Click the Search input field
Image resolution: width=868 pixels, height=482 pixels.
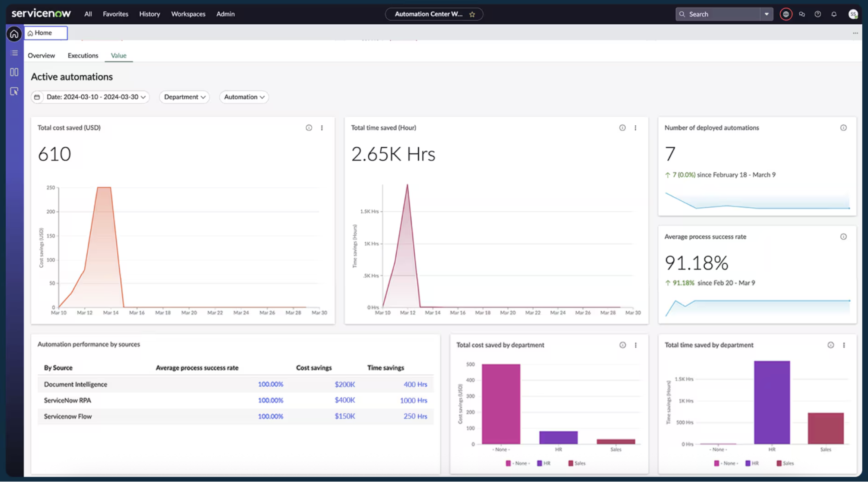(716, 14)
